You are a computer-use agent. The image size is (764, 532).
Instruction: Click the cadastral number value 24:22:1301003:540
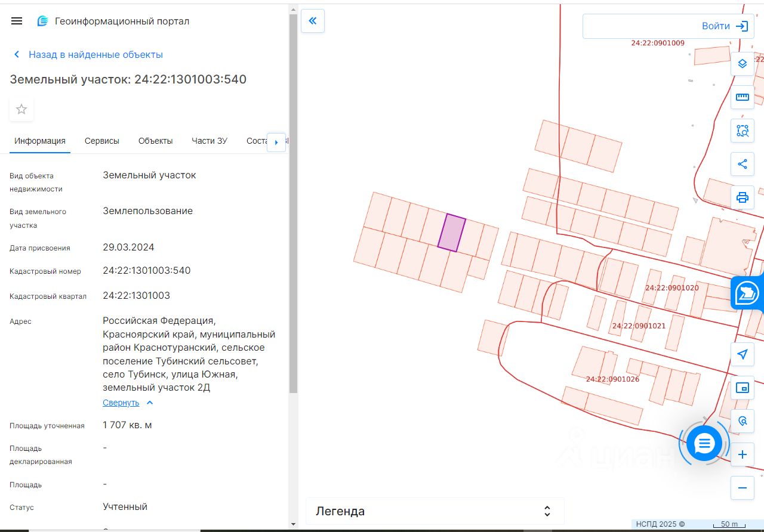click(147, 270)
